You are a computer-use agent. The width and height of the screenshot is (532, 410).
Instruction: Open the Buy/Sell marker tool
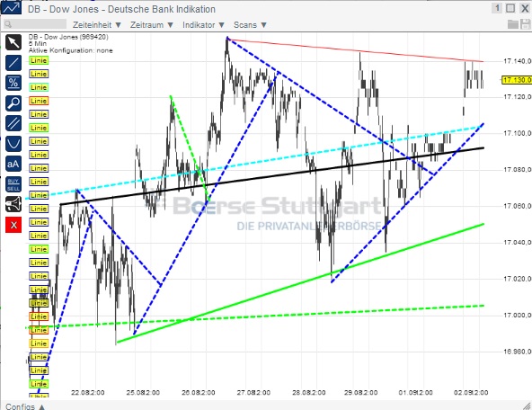point(13,184)
